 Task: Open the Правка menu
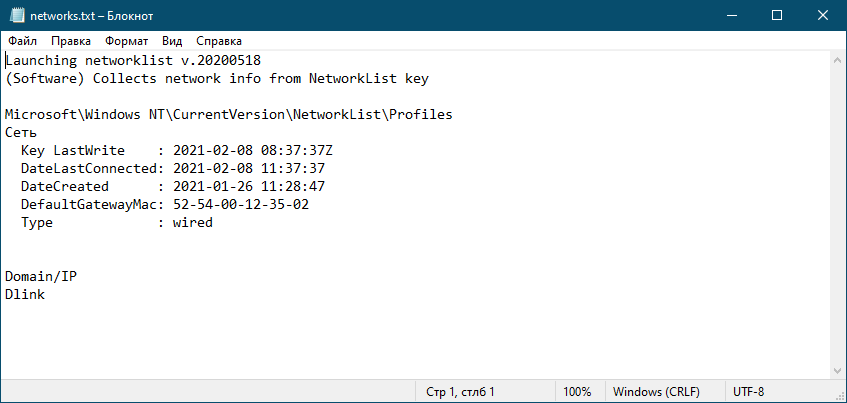(x=71, y=41)
